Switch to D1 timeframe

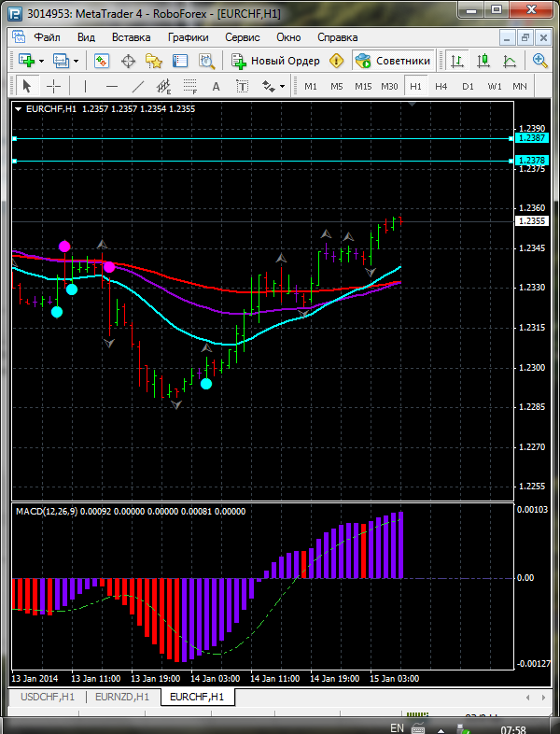[468, 86]
